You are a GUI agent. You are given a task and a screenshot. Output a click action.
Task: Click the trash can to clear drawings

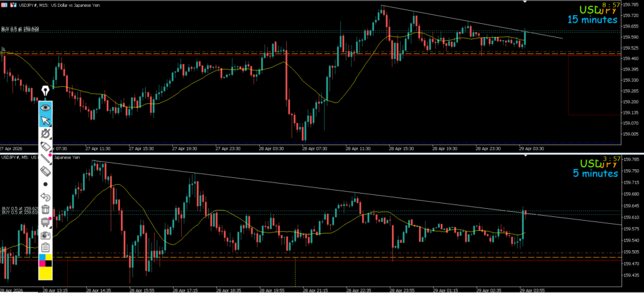pyautogui.click(x=45, y=209)
